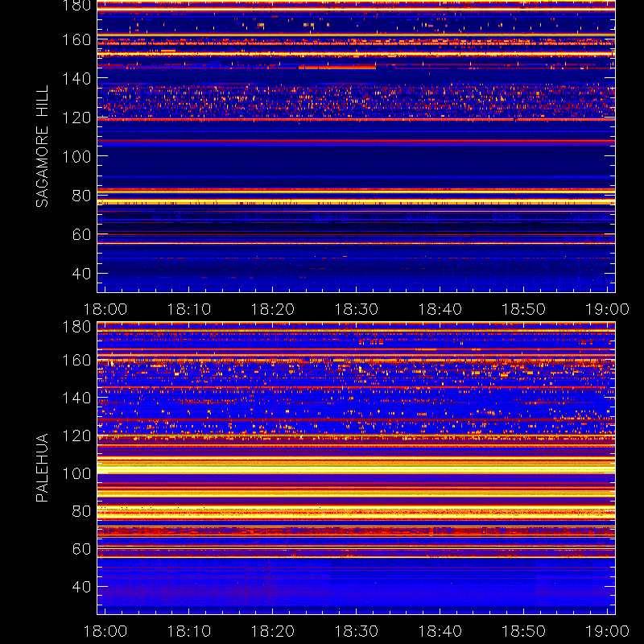Click 18:10 time label under Sagamore Hill plot
Image resolution: width=644 pixels, height=644 pixels.
(189, 309)
